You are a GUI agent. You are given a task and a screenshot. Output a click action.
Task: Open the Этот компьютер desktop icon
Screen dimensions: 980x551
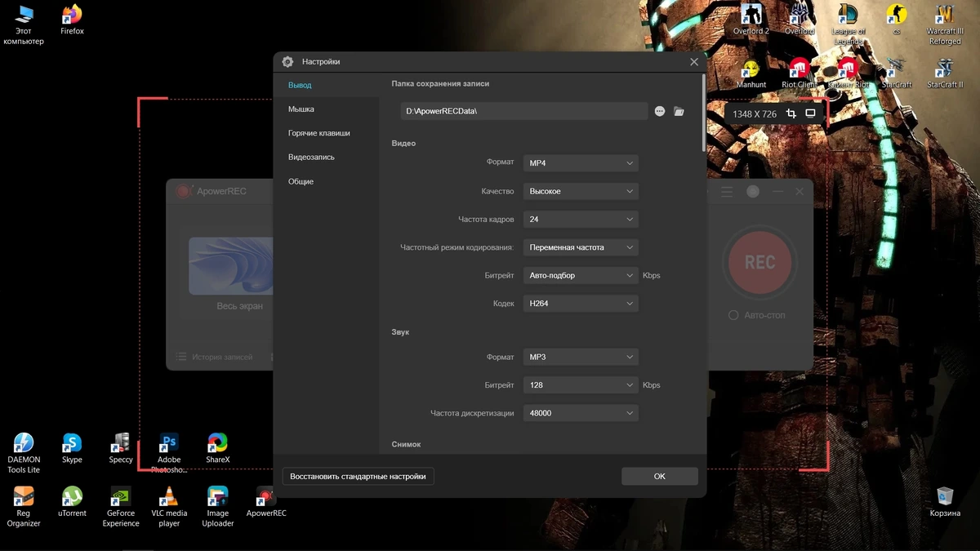(x=23, y=25)
